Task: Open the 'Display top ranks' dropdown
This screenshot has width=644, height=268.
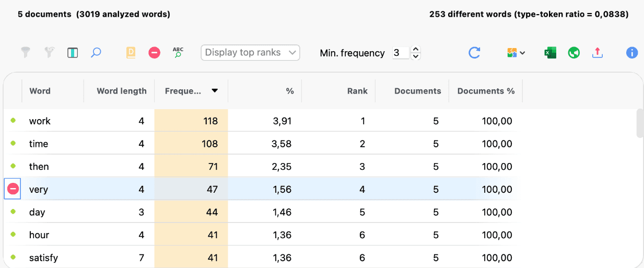Action: tap(250, 53)
